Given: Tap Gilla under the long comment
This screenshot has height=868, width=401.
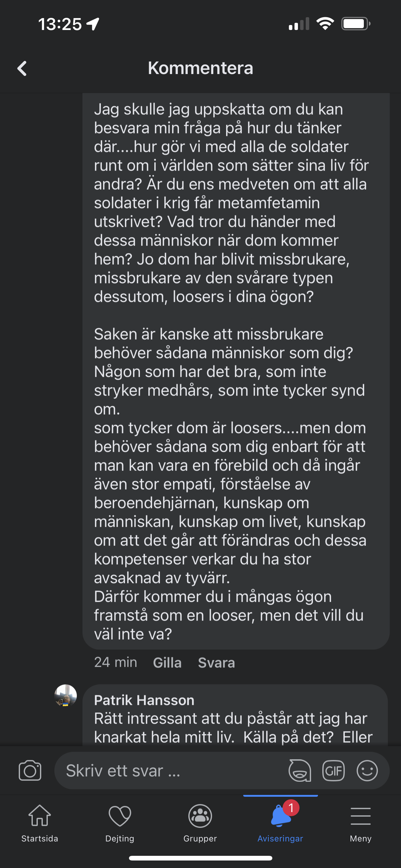Looking at the screenshot, I should point(167,663).
